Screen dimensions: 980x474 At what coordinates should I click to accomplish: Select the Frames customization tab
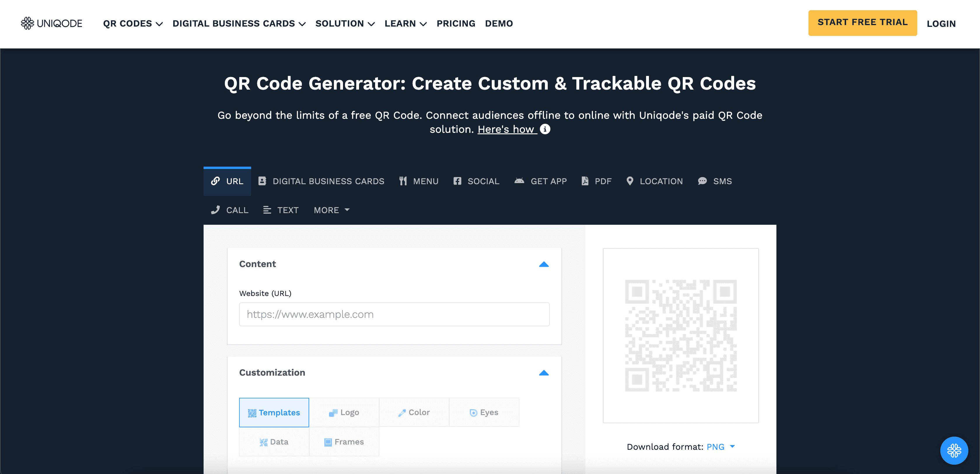(x=344, y=442)
